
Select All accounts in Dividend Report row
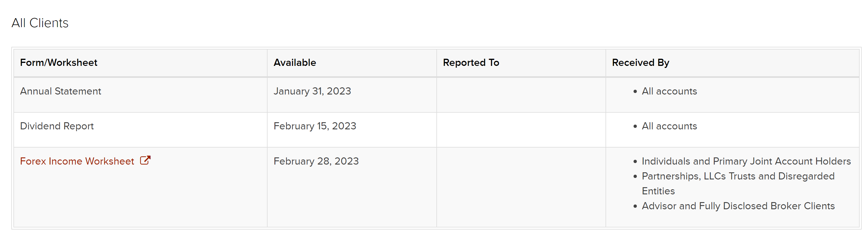pyautogui.click(x=669, y=126)
